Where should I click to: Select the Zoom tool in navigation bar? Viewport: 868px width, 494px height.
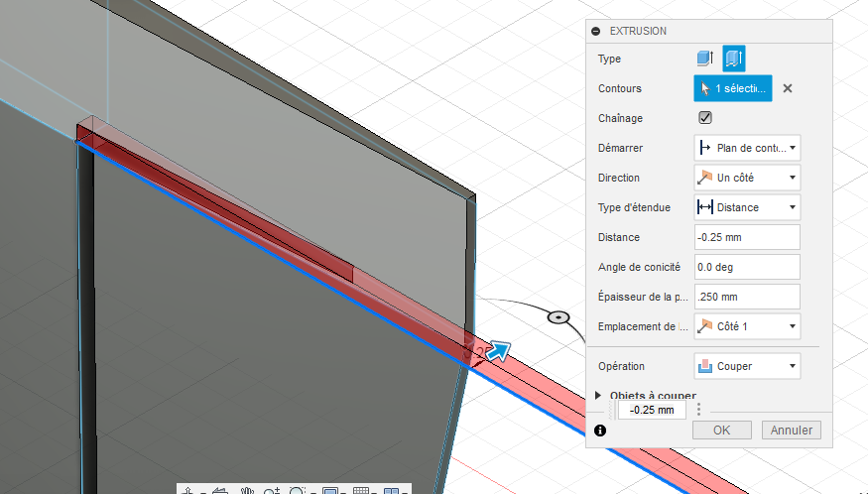coord(272,491)
